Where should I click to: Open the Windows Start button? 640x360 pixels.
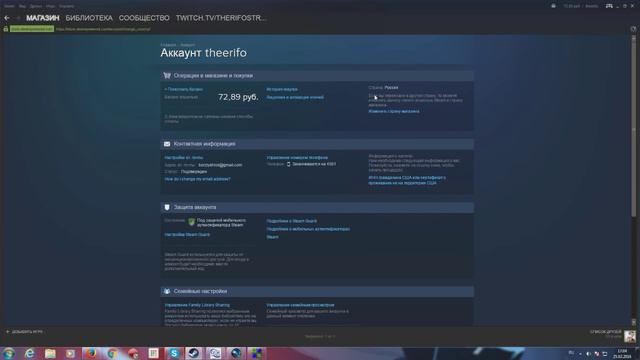click(8, 353)
